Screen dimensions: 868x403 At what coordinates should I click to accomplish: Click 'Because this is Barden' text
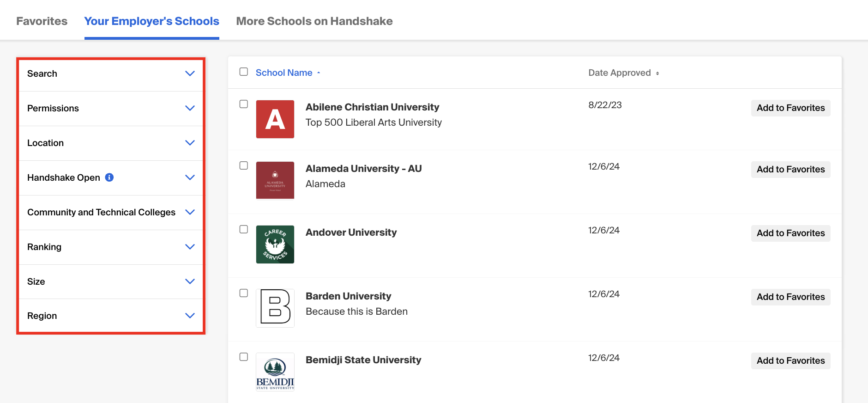coord(356,311)
